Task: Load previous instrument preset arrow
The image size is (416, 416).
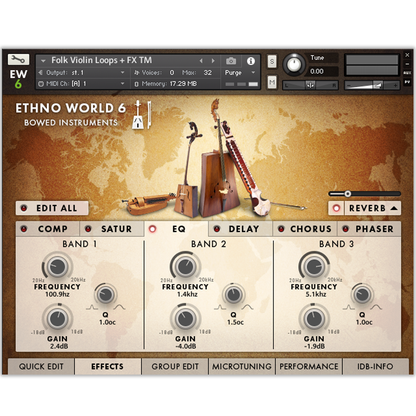Action: (201, 61)
